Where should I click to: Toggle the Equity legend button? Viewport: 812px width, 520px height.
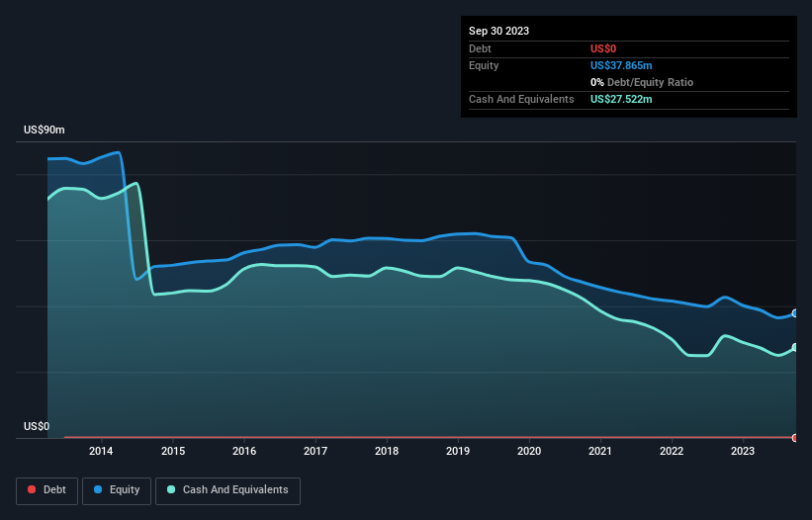click(117, 490)
